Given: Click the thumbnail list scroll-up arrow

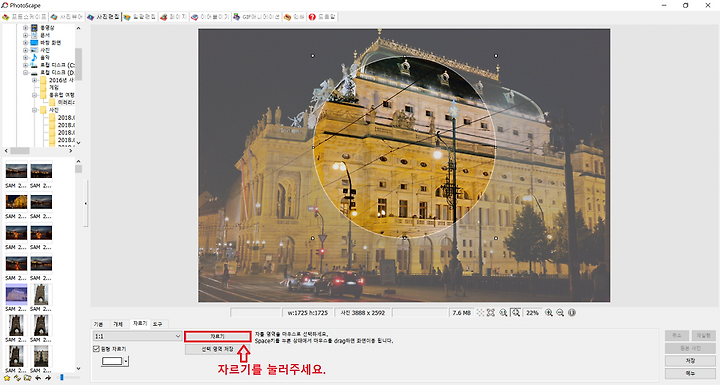Looking at the screenshot, I should (x=78, y=161).
